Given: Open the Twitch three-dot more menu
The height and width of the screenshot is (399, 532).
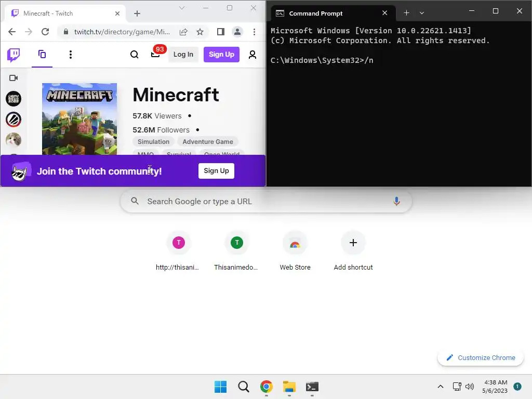Looking at the screenshot, I should click(x=71, y=55).
